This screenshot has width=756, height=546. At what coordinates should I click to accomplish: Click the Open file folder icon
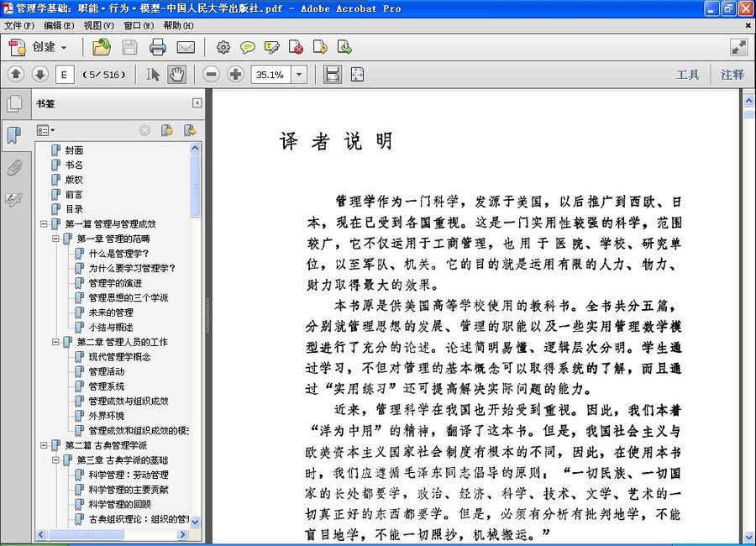(x=102, y=47)
